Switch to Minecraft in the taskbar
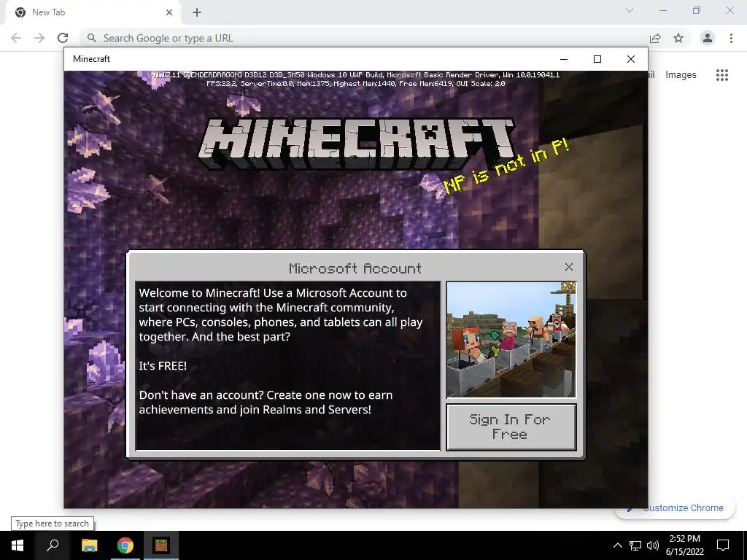This screenshot has width=747, height=560. point(161,545)
